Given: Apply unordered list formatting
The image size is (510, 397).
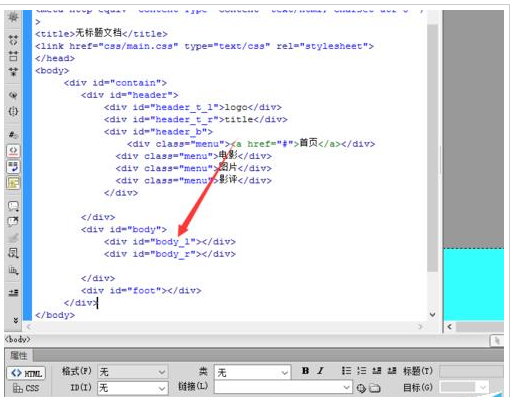Looking at the screenshot, I should click(x=346, y=371).
